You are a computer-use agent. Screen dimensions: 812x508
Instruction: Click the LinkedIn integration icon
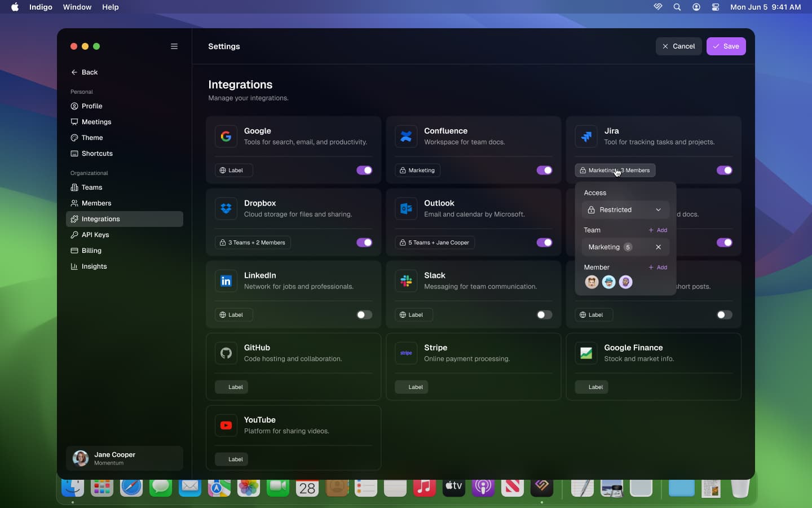click(226, 281)
